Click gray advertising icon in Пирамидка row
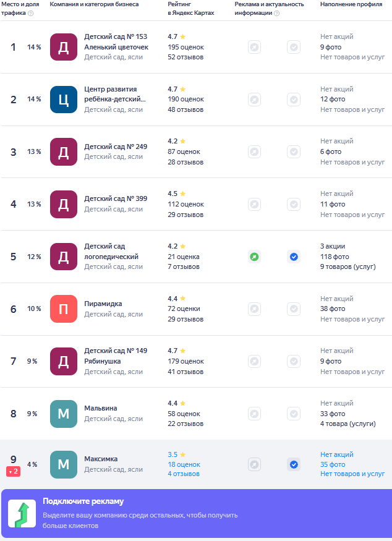 (x=254, y=309)
